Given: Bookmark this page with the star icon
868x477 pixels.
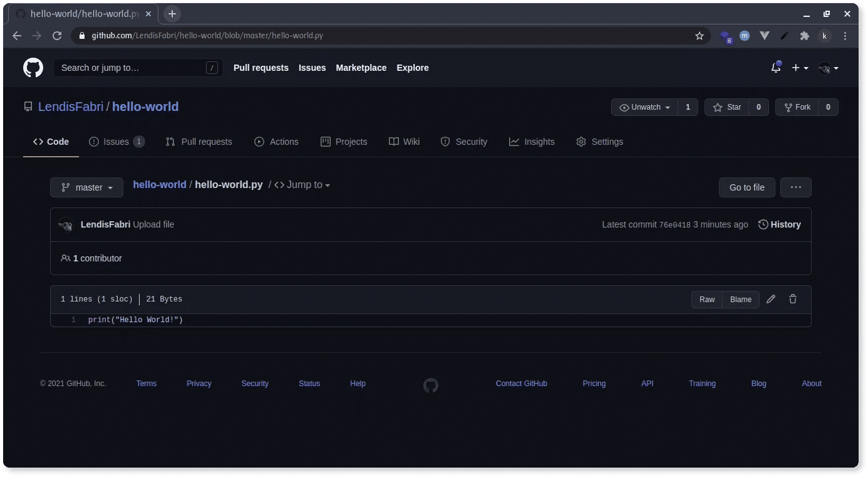Looking at the screenshot, I should [700, 36].
